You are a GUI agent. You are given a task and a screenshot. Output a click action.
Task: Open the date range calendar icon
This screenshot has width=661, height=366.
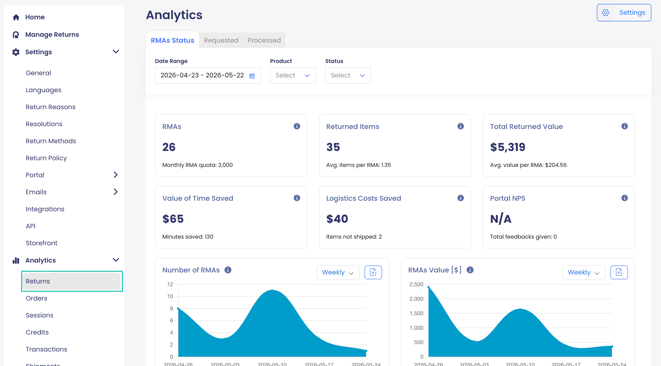pyautogui.click(x=252, y=76)
